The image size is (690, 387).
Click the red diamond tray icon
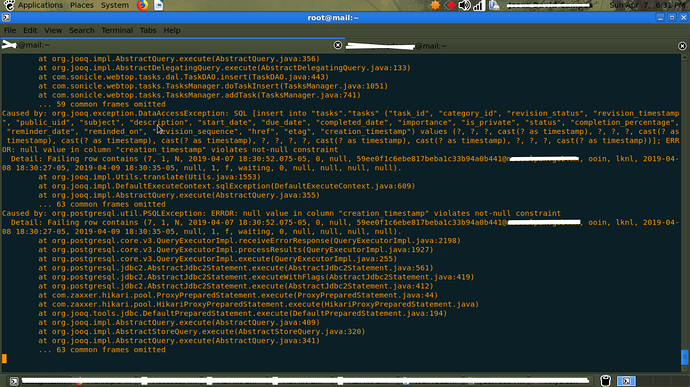click(450, 5)
